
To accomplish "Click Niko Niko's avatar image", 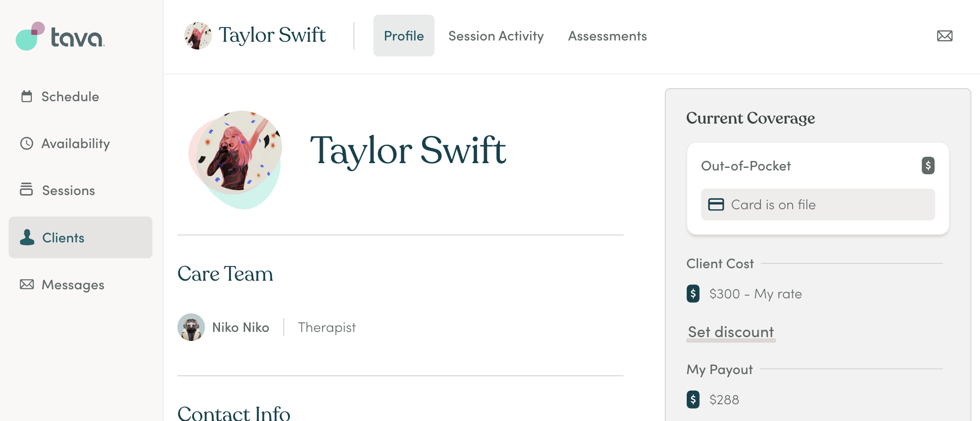I will tap(191, 327).
